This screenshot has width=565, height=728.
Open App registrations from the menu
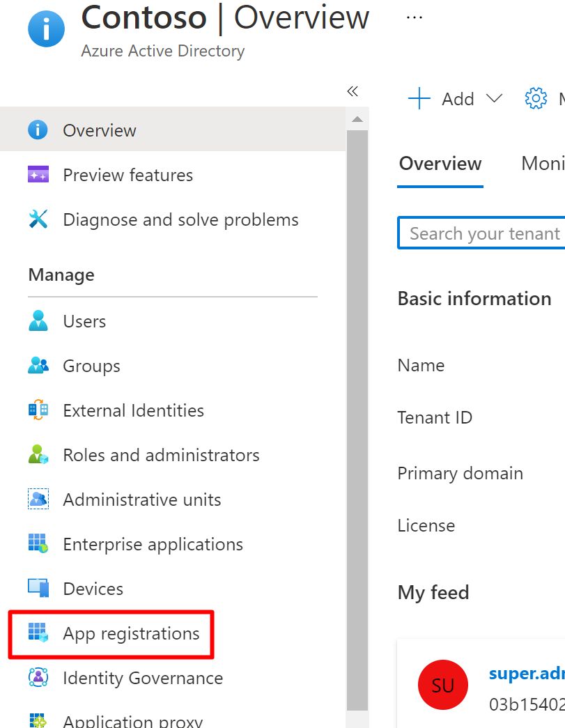click(131, 633)
